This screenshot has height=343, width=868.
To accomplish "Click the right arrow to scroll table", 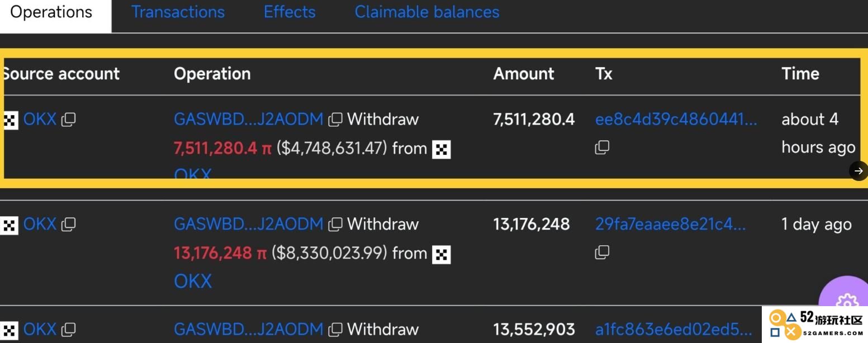I will (858, 171).
